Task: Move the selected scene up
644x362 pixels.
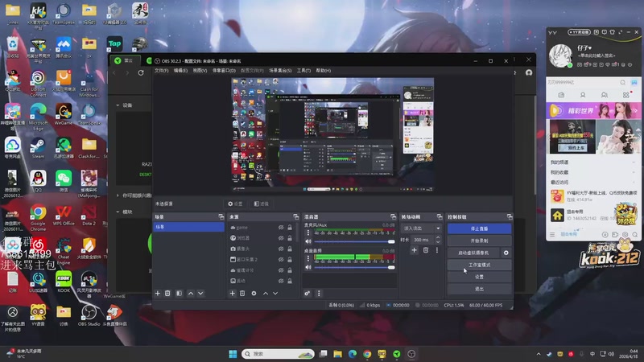Action: point(191,294)
